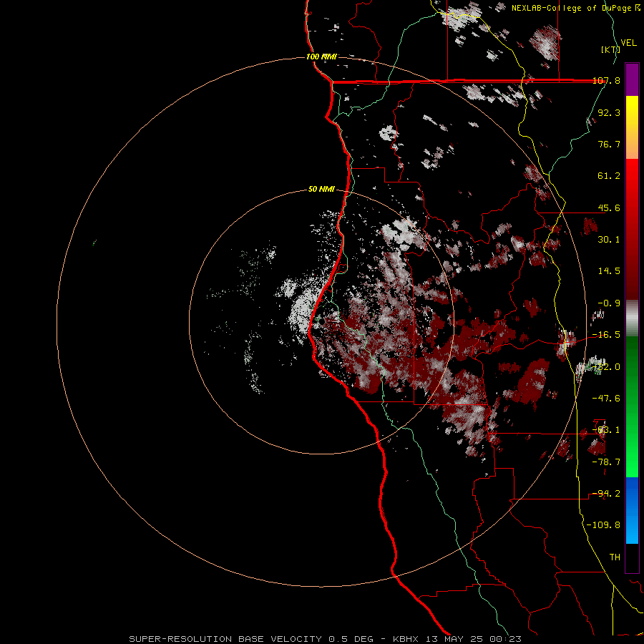Screen dimensions: 644x644
Task: Click the gray near-zero segment of the color bar
Action: (x=632, y=318)
